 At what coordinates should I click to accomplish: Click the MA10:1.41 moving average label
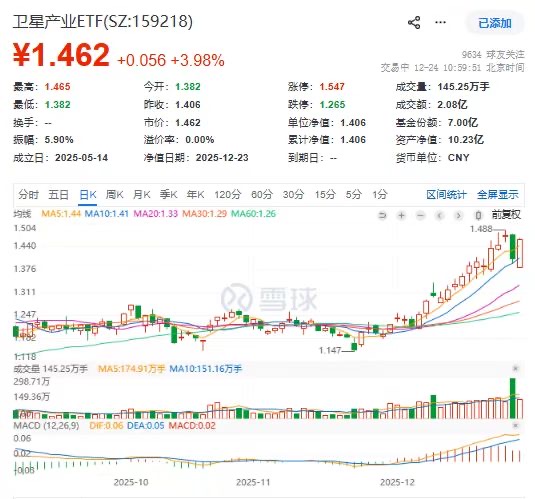[106, 214]
